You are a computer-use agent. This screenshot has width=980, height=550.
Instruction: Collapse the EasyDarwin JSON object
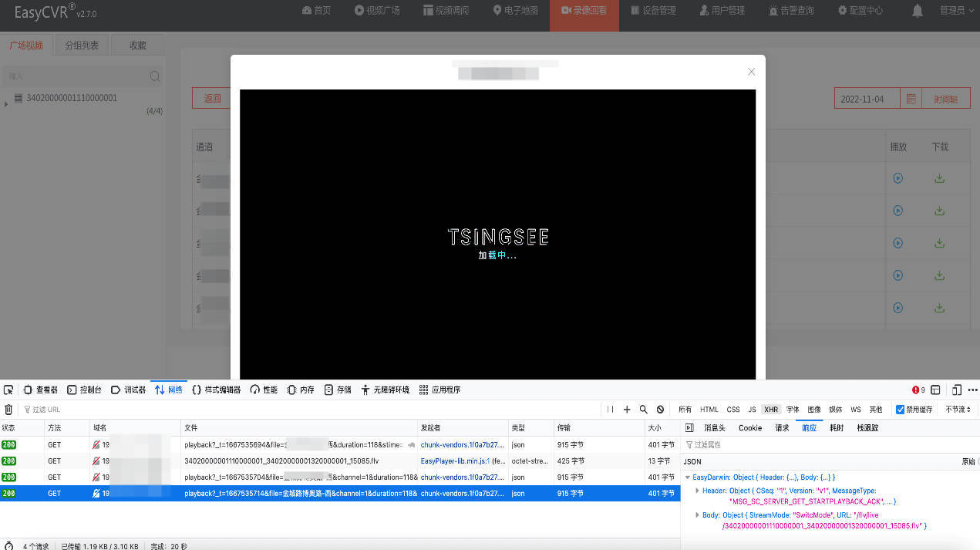[x=688, y=477]
